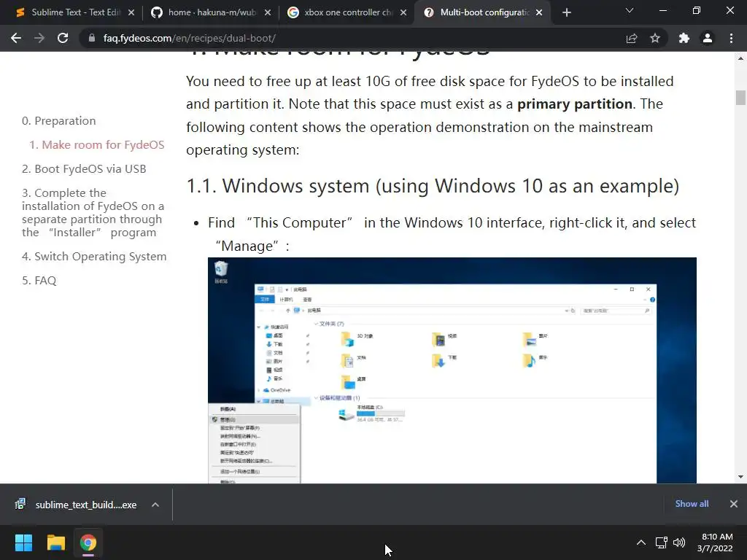Click the vertical scrollbar thumb
The image size is (747, 560).
pos(740,98)
